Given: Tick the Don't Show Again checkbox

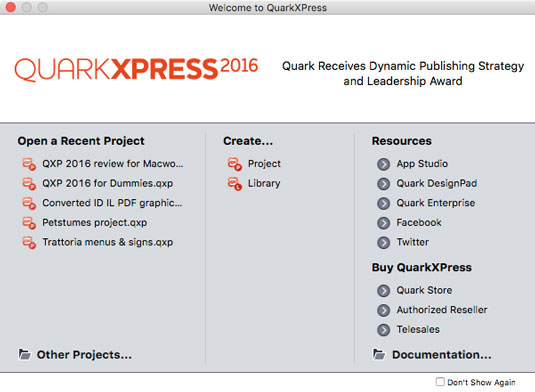Looking at the screenshot, I should pos(440,381).
